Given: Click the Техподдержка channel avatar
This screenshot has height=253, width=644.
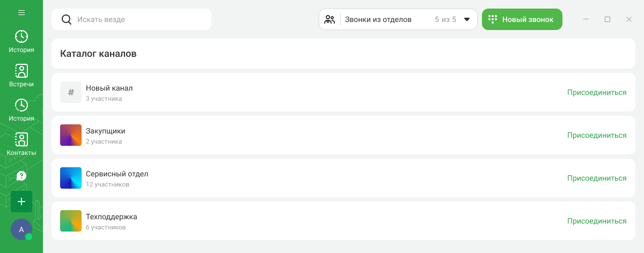Looking at the screenshot, I should point(71,221).
